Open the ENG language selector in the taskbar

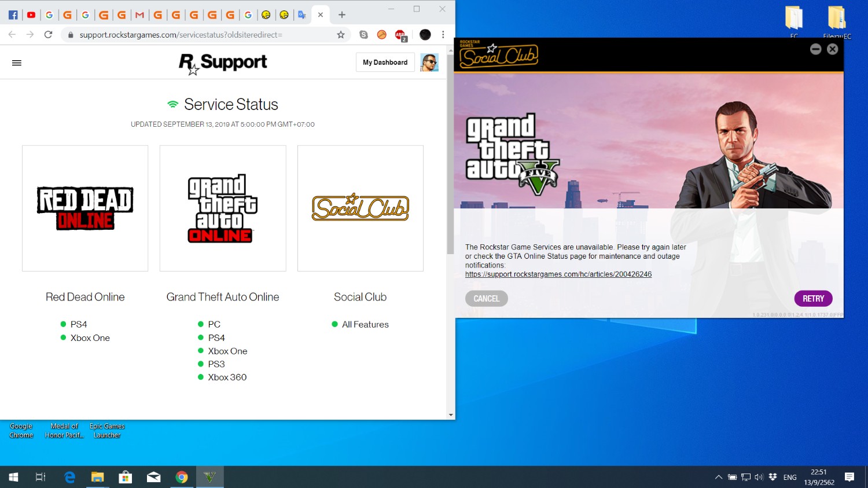pyautogui.click(x=790, y=478)
